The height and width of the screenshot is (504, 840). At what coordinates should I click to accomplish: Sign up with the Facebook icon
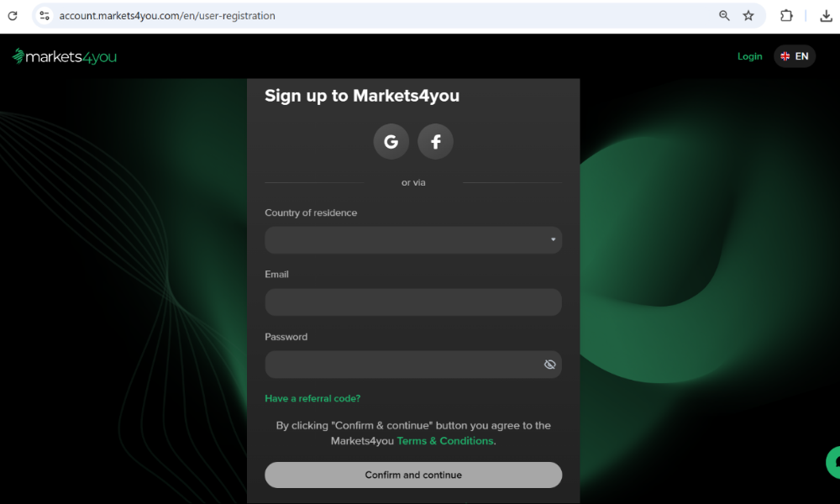pos(435,142)
